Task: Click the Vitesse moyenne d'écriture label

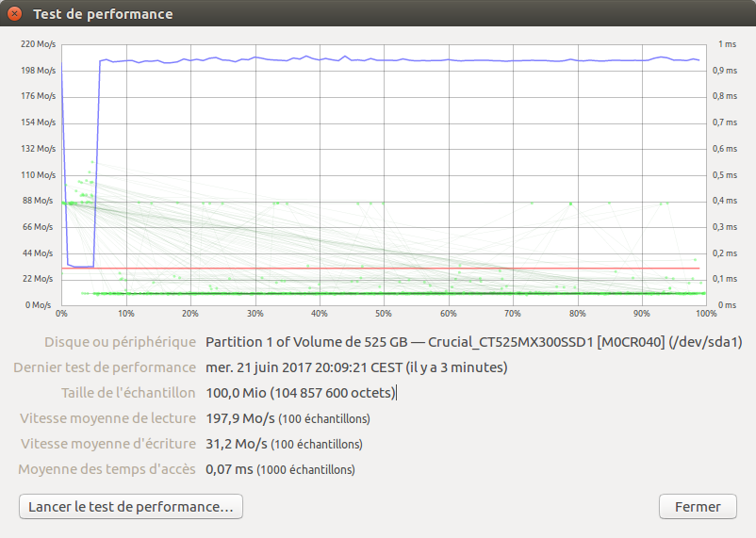Action: pyautogui.click(x=108, y=444)
